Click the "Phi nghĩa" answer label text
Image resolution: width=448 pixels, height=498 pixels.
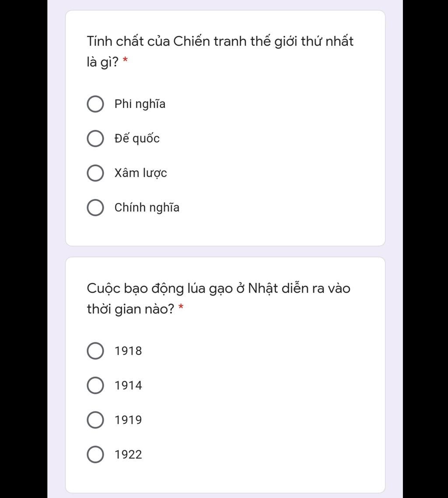[x=140, y=104]
